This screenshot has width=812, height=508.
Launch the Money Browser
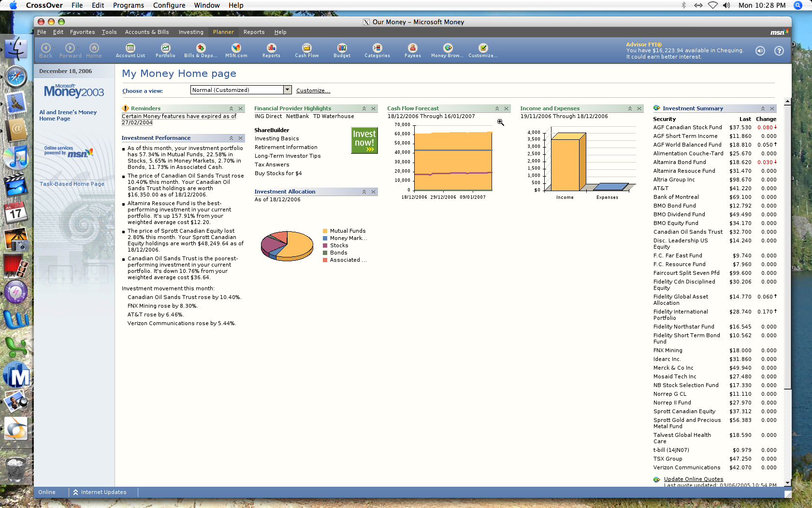click(447, 50)
